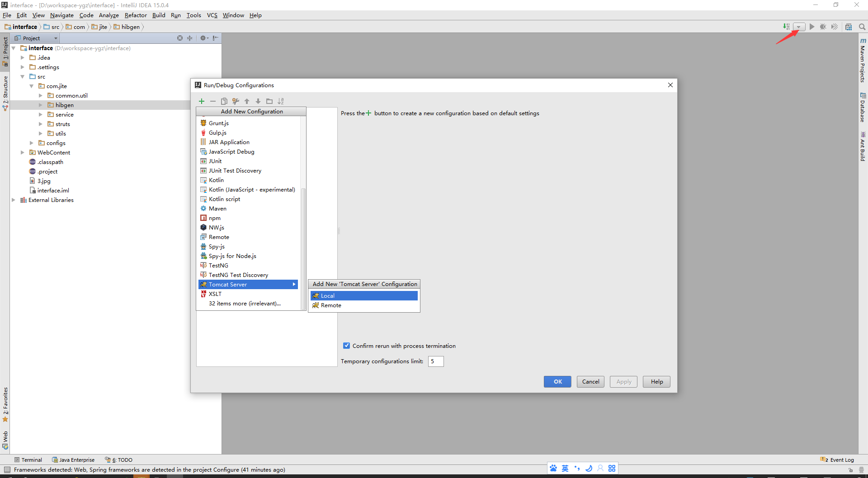The image size is (868, 478).
Task: Open the Event Log in status bar
Action: [x=837, y=460]
